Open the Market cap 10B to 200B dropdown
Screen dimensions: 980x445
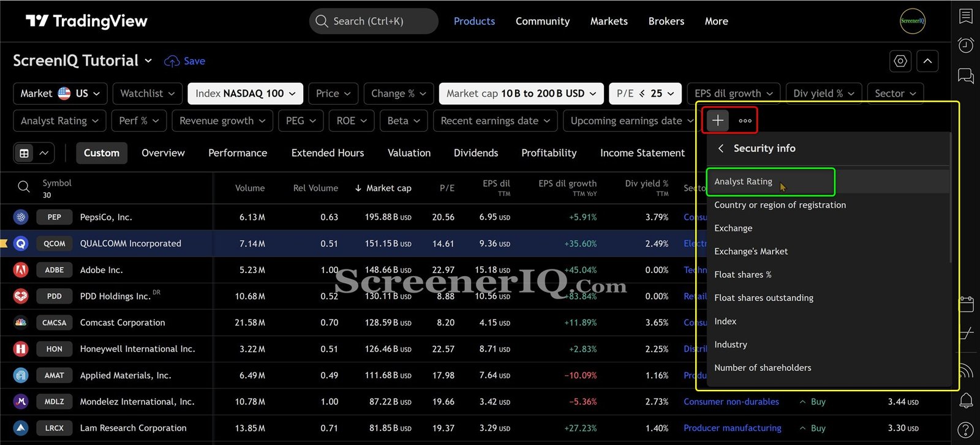click(x=521, y=93)
